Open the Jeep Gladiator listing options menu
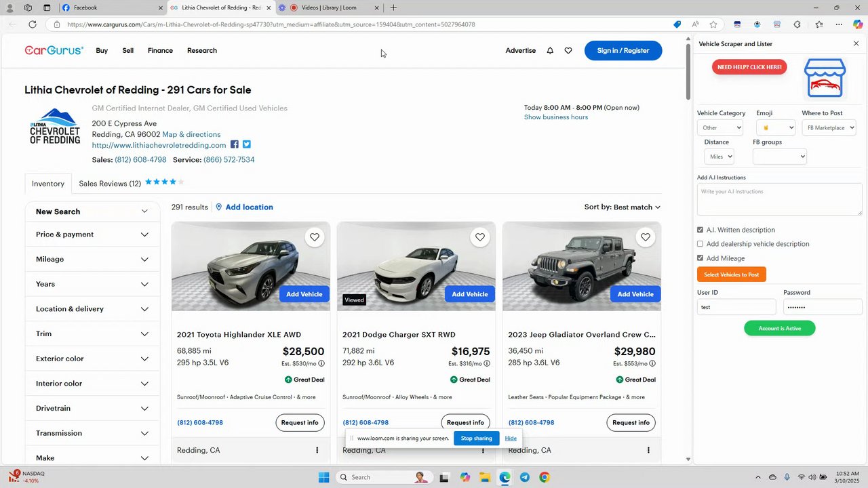The height and width of the screenshot is (488, 868). 648,450
